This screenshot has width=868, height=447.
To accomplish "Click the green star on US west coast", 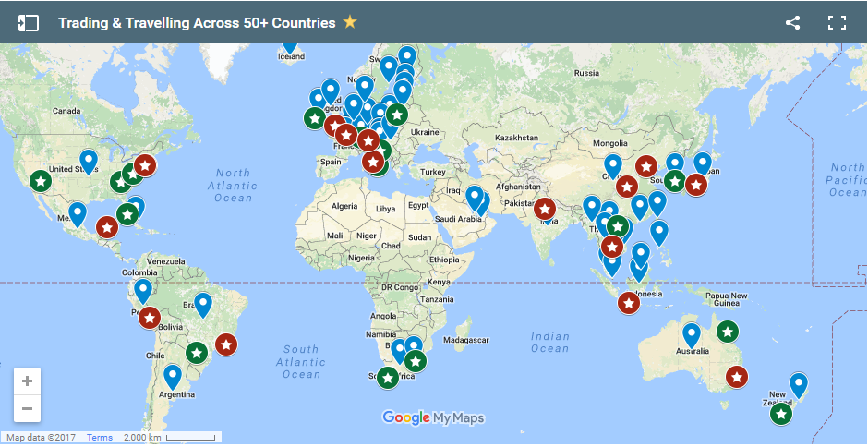I will (41, 181).
